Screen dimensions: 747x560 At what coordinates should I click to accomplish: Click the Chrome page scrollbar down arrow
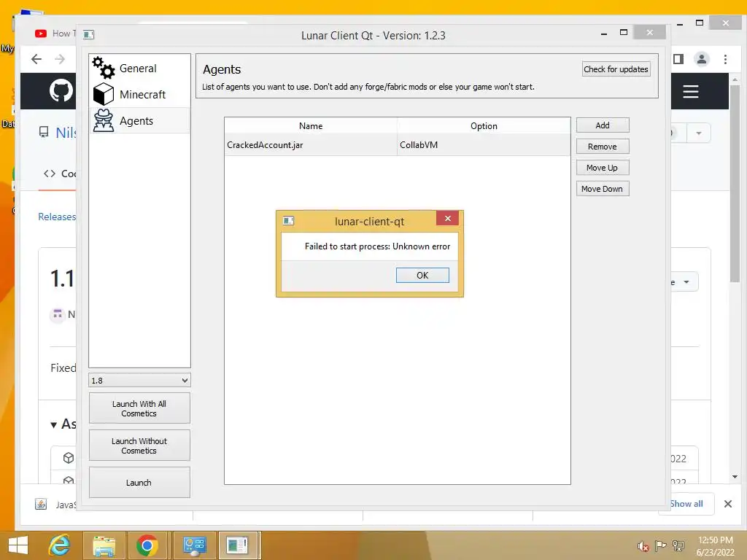(735, 477)
